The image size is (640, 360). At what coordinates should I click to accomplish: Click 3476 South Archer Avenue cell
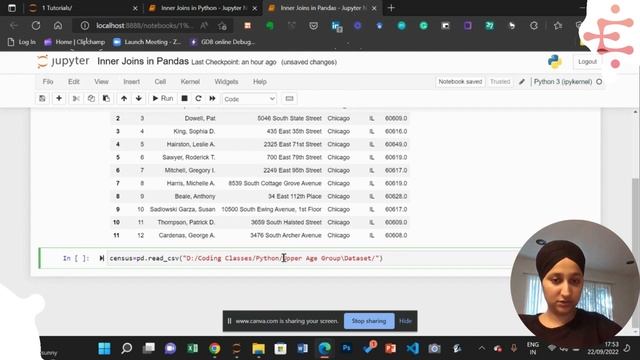pos(286,236)
